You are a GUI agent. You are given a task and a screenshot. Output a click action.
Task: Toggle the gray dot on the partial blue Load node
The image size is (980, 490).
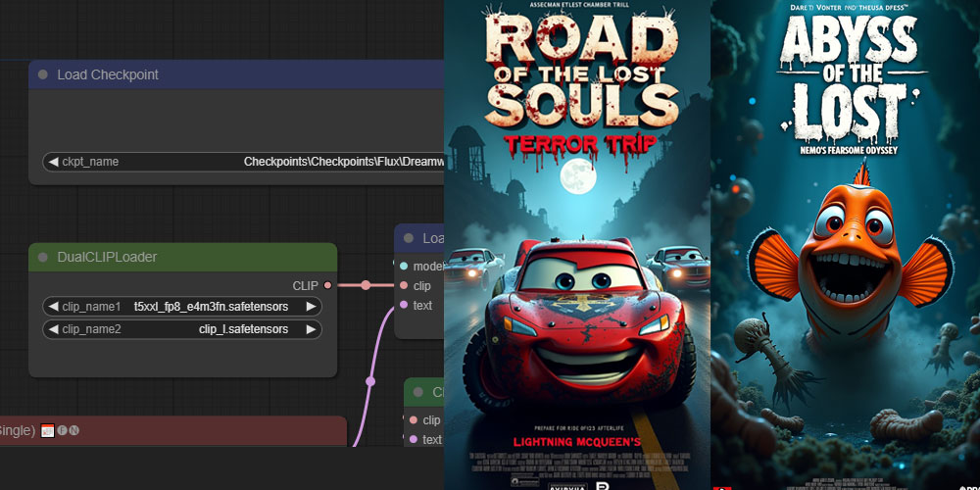(x=409, y=238)
